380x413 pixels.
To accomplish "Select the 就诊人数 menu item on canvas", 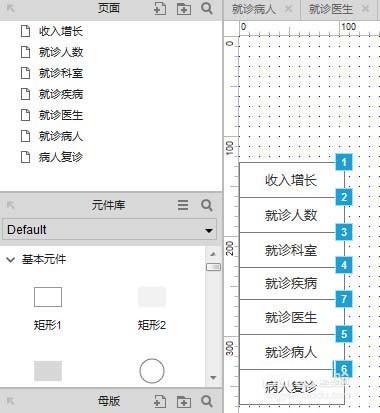I will coord(292,215).
